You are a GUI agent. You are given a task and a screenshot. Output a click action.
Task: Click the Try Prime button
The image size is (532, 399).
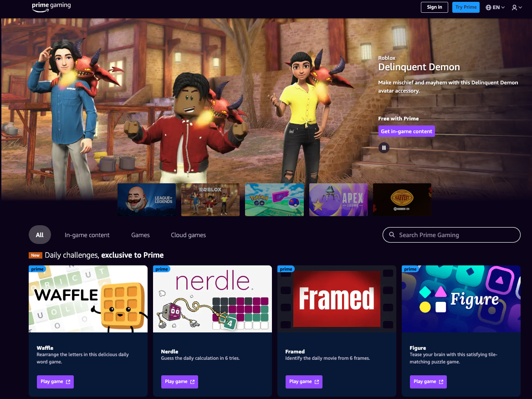click(466, 7)
